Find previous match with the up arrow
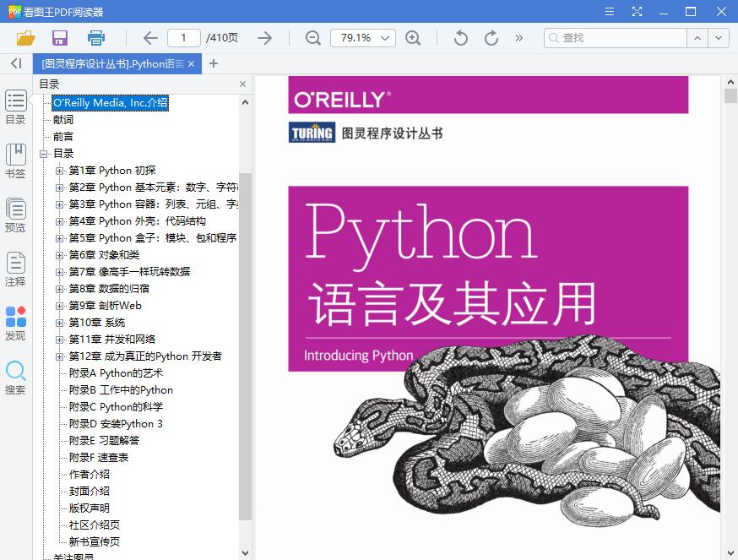738x560 pixels. tap(697, 38)
